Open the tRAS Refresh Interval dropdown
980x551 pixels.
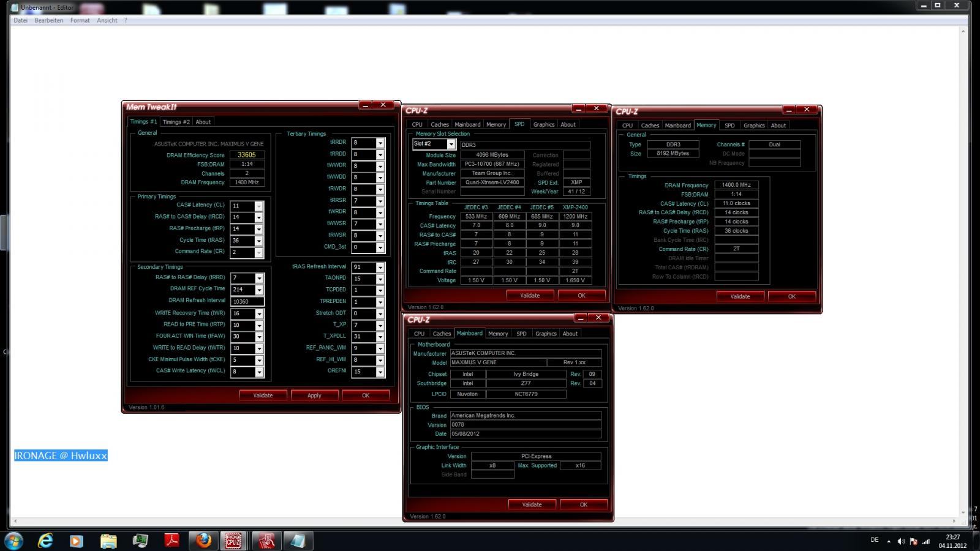tap(380, 268)
